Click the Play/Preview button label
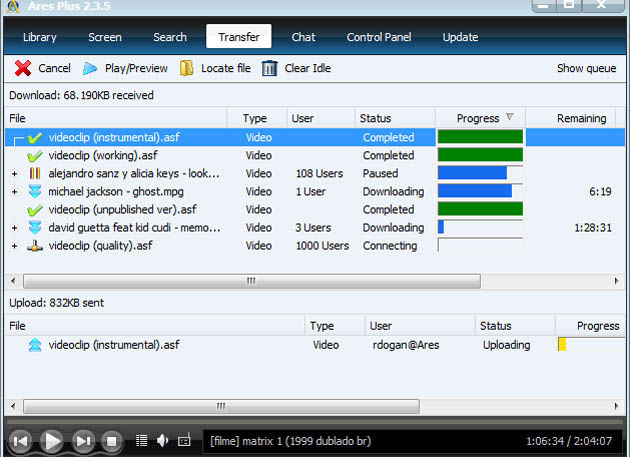Viewport: 630px width, 457px height. tap(136, 68)
